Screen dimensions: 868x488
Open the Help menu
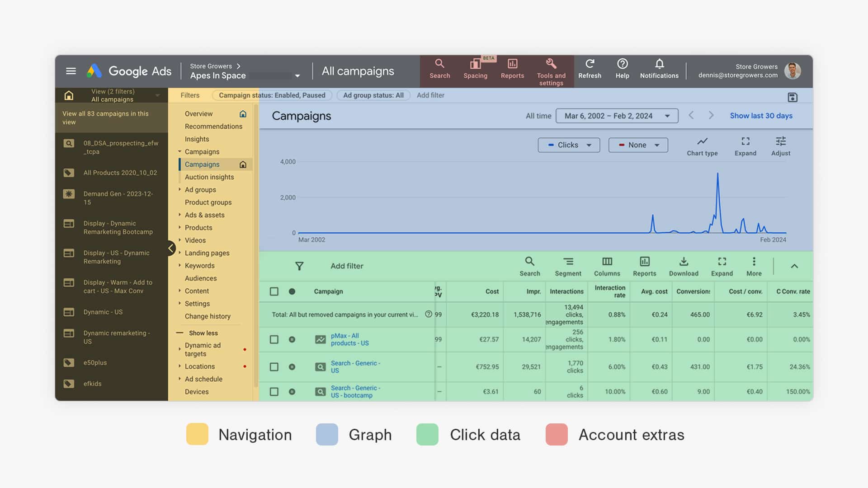coord(622,69)
